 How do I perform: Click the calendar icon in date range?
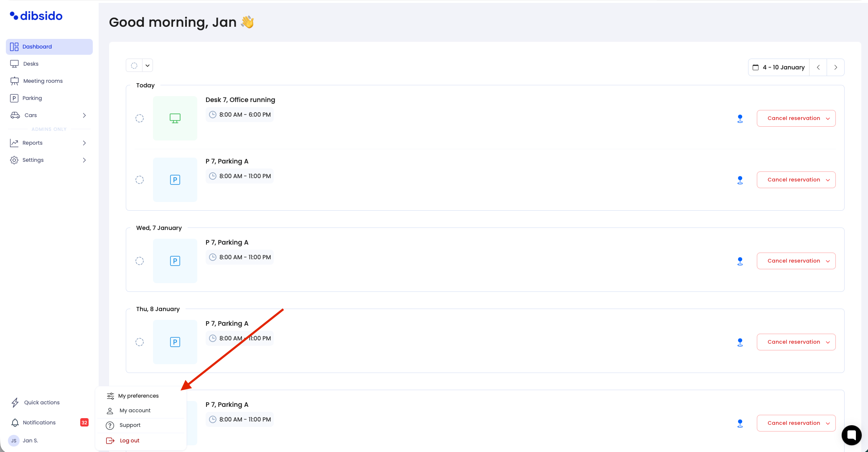[x=756, y=67]
